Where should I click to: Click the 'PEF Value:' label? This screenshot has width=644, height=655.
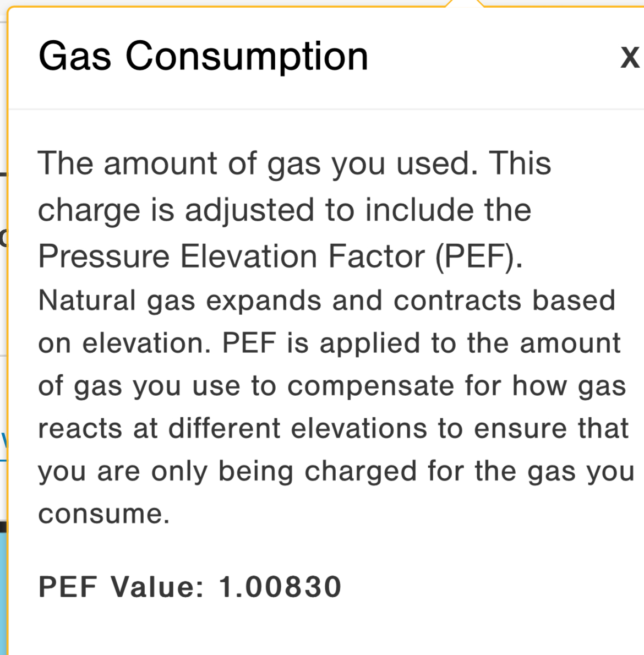[x=121, y=586]
